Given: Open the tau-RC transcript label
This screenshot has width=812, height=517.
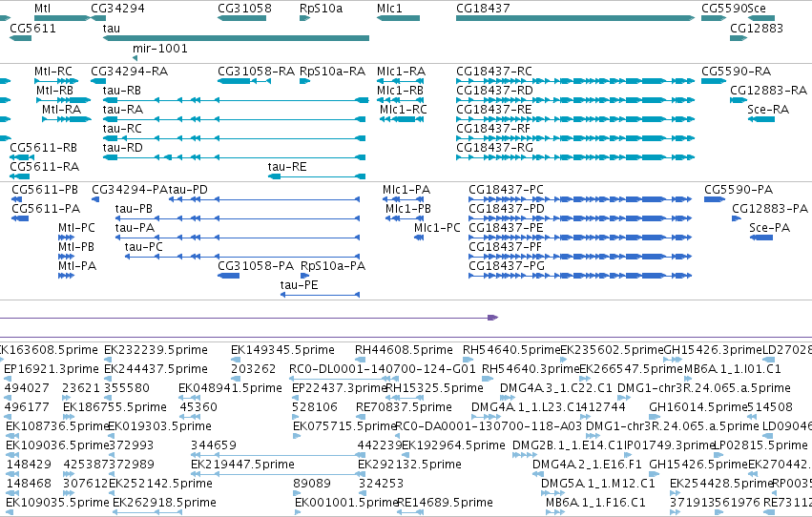Looking at the screenshot, I should 122,129.
